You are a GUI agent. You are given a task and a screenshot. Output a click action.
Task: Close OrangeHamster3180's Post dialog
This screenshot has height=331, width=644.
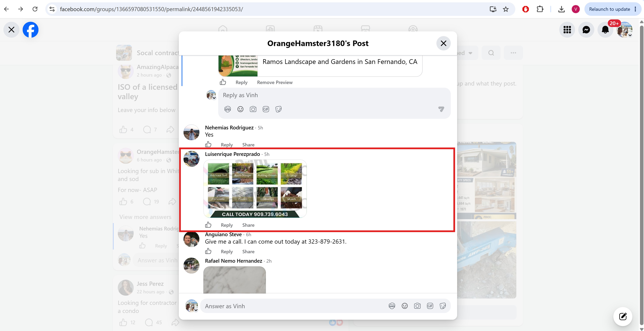click(x=443, y=43)
